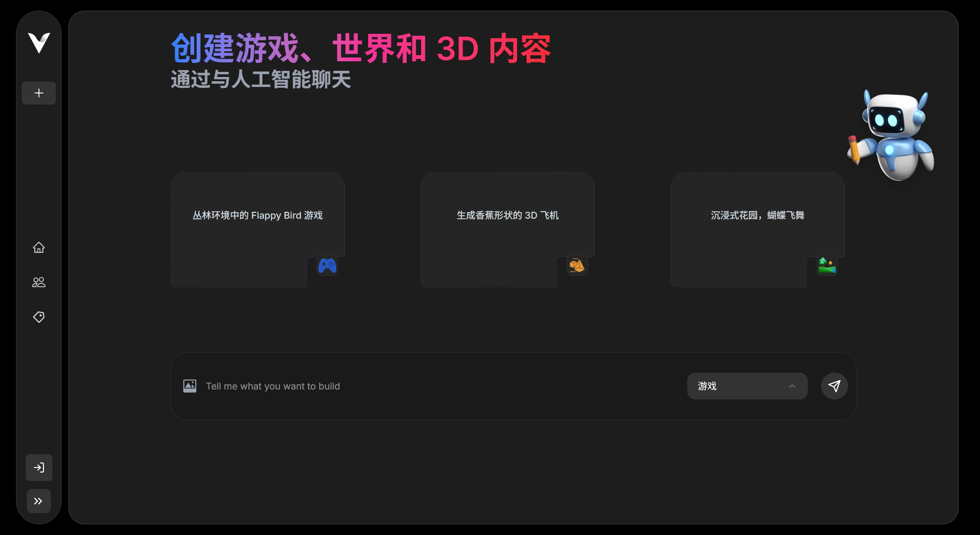Click the chevron next to 游戏
Viewport: 980px width, 535px height.
pyautogui.click(x=792, y=386)
